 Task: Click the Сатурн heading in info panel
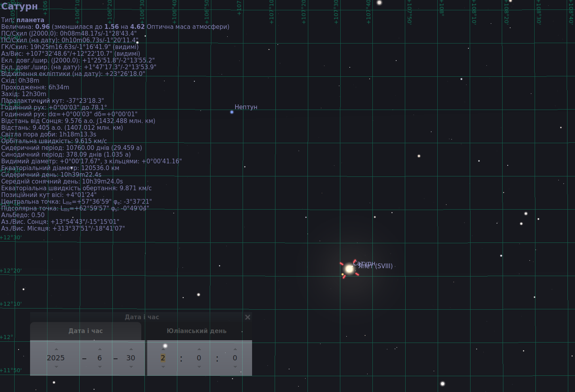click(19, 6)
